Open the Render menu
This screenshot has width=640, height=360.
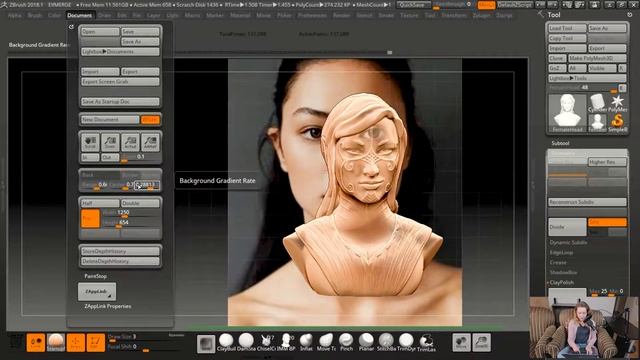(342, 15)
